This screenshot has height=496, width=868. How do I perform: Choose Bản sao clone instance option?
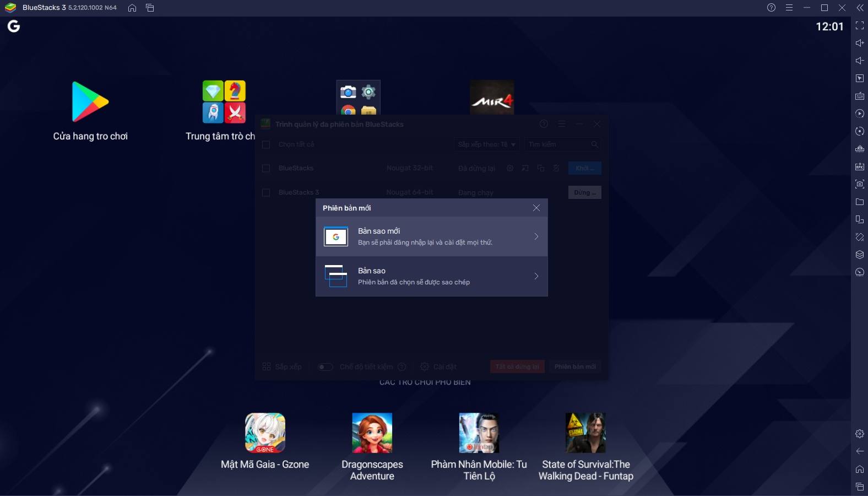pyautogui.click(x=432, y=276)
